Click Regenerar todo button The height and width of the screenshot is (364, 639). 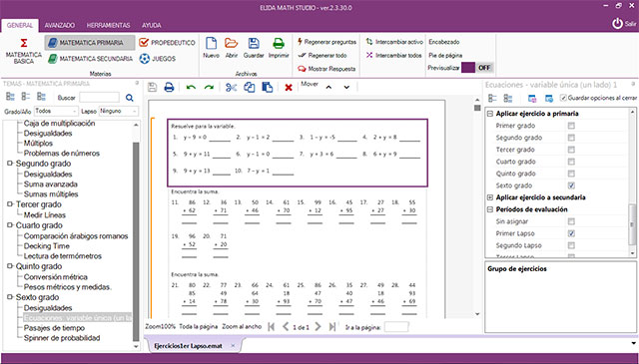(x=322, y=56)
